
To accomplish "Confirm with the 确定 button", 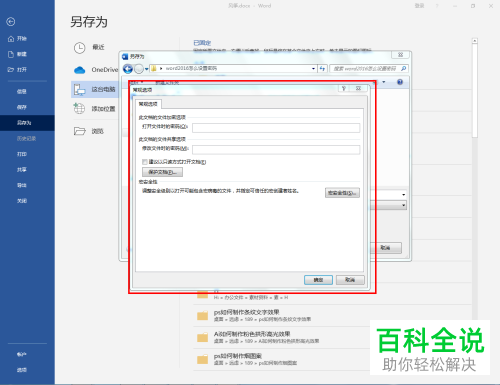I will [x=318, y=280].
